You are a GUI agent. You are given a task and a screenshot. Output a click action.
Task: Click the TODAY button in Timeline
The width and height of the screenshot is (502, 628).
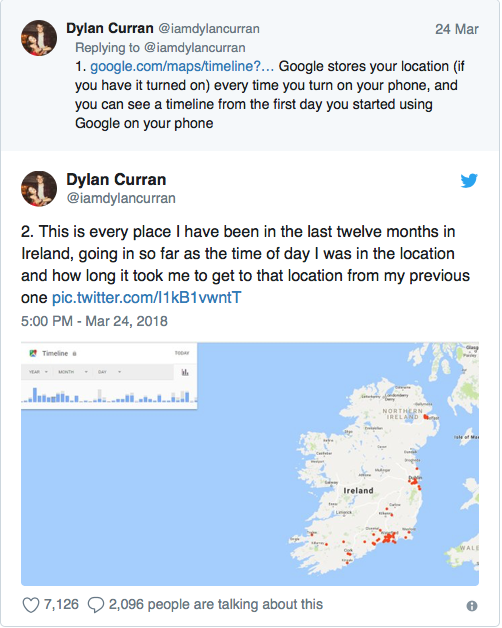tap(182, 353)
